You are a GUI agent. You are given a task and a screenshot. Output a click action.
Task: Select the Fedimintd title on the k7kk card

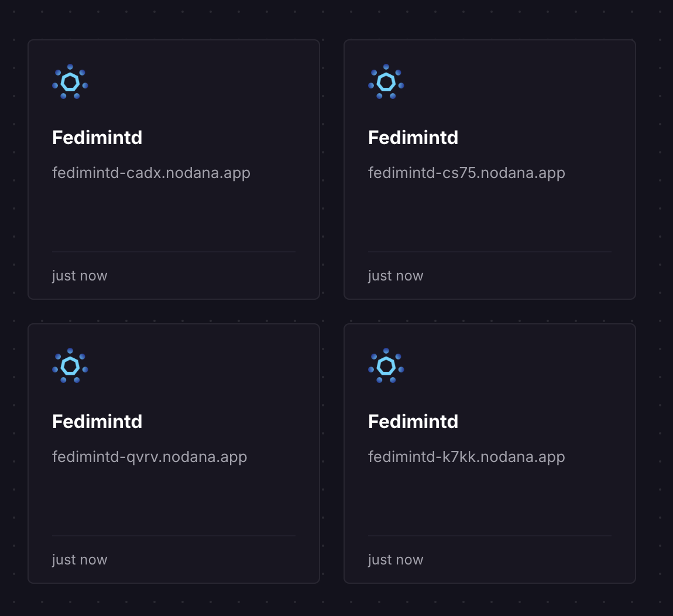pyautogui.click(x=413, y=422)
